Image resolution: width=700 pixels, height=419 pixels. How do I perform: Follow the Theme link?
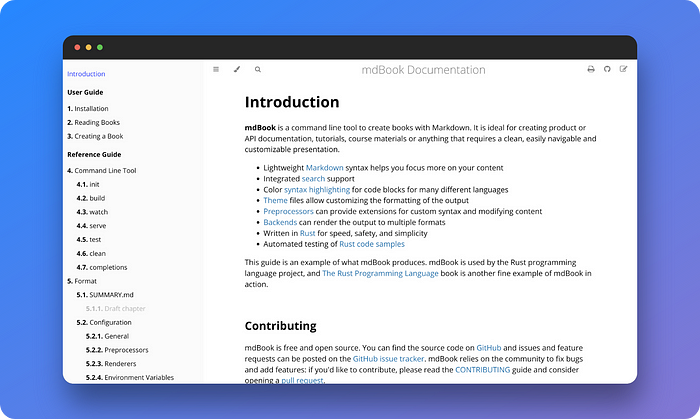pyautogui.click(x=275, y=200)
